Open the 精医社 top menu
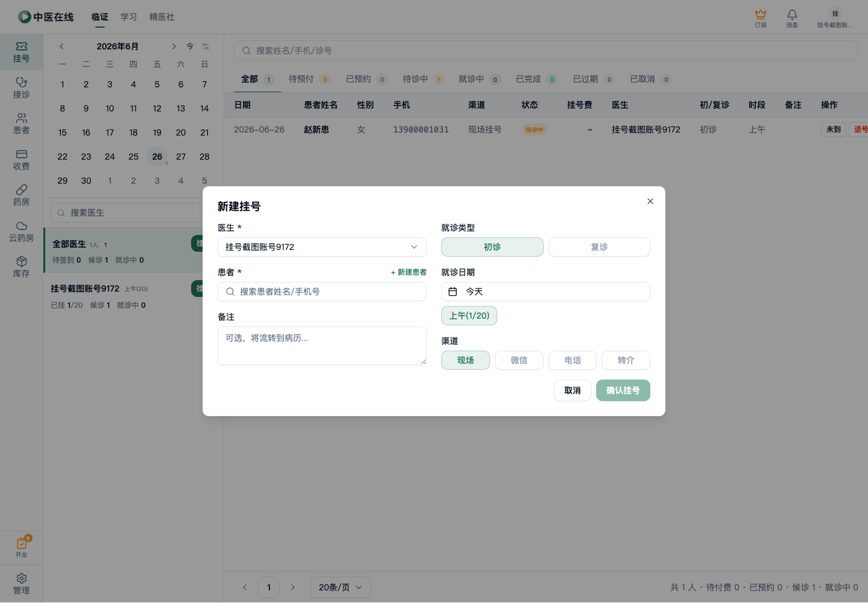 point(162,17)
